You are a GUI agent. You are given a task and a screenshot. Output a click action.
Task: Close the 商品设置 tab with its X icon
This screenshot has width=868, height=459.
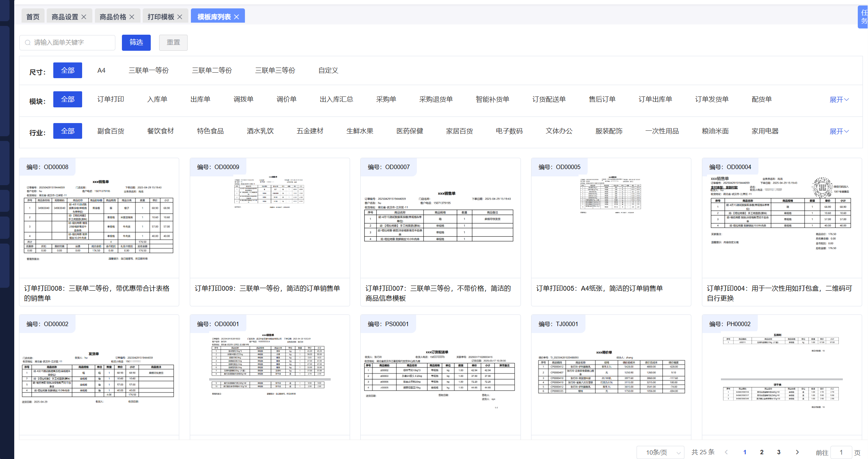click(x=84, y=17)
